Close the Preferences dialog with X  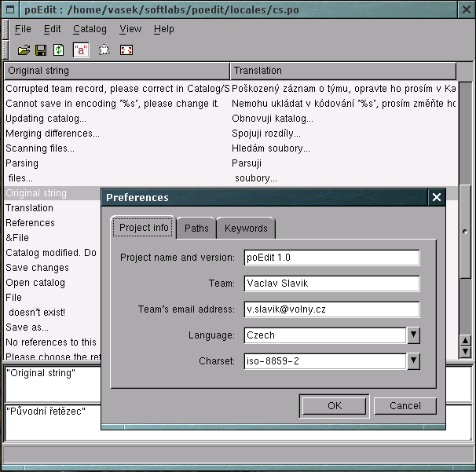point(437,198)
